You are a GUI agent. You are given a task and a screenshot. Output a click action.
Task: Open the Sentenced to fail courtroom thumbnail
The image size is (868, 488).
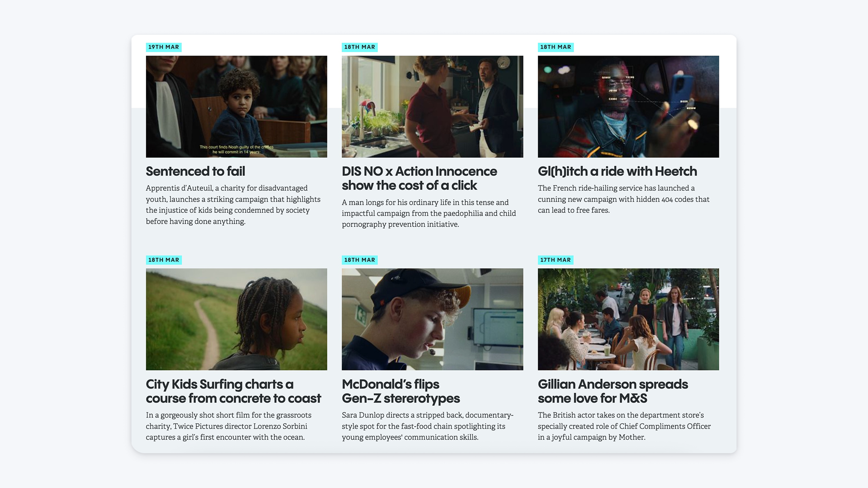click(236, 107)
